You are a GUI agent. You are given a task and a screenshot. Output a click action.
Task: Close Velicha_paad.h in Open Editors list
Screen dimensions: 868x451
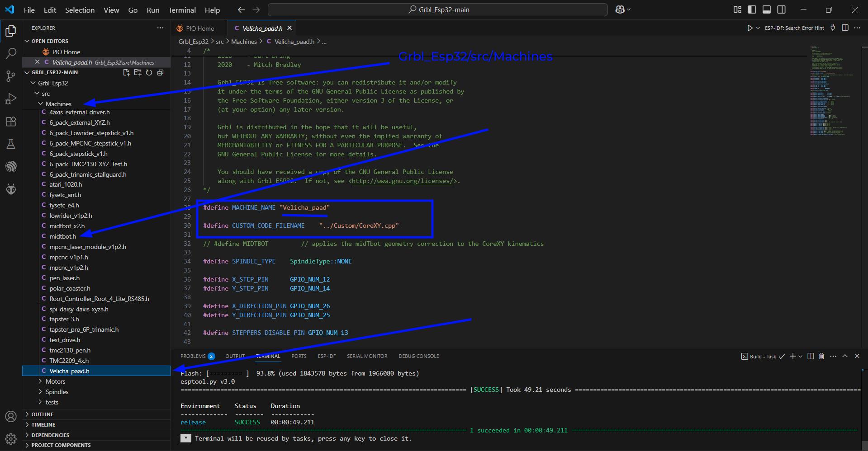coord(37,62)
